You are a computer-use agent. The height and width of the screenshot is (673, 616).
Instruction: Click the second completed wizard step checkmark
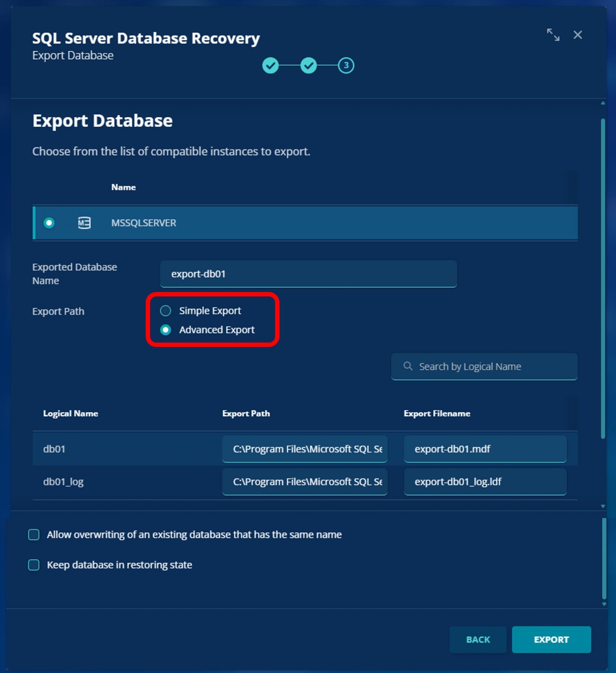click(308, 66)
